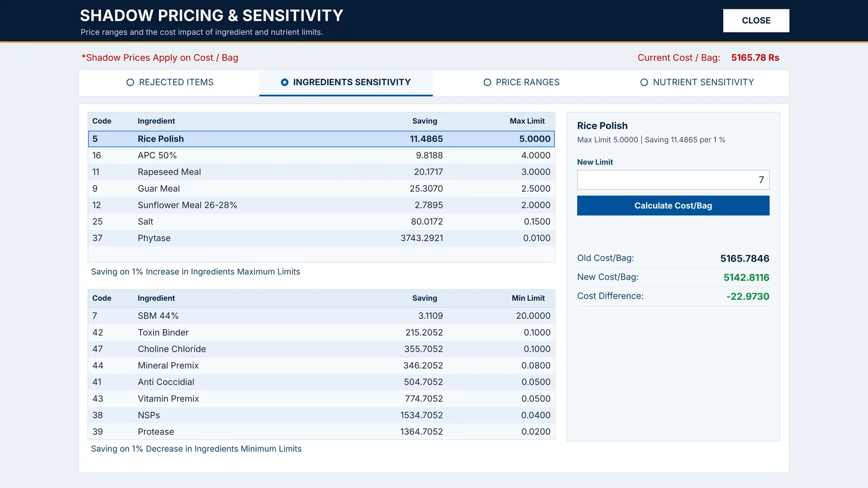The image size is (868, 488).
Task: Click into the New Limit input field
Action: point(673,180)
